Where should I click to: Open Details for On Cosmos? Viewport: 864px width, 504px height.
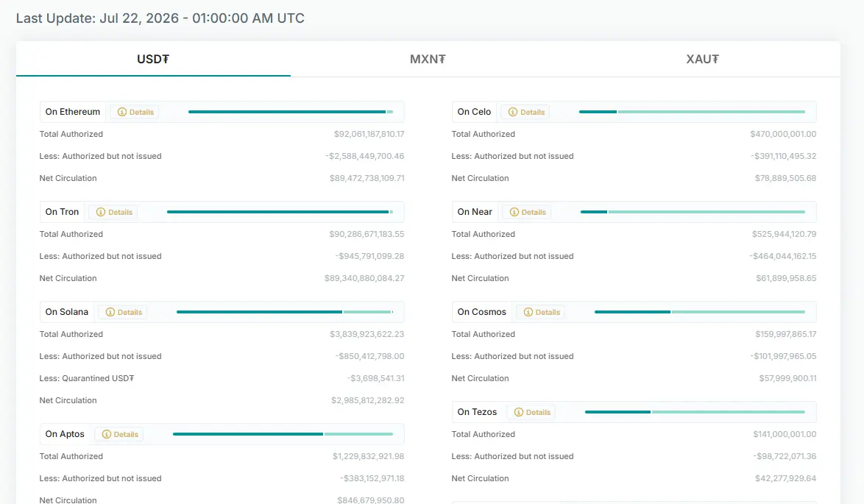542,312
